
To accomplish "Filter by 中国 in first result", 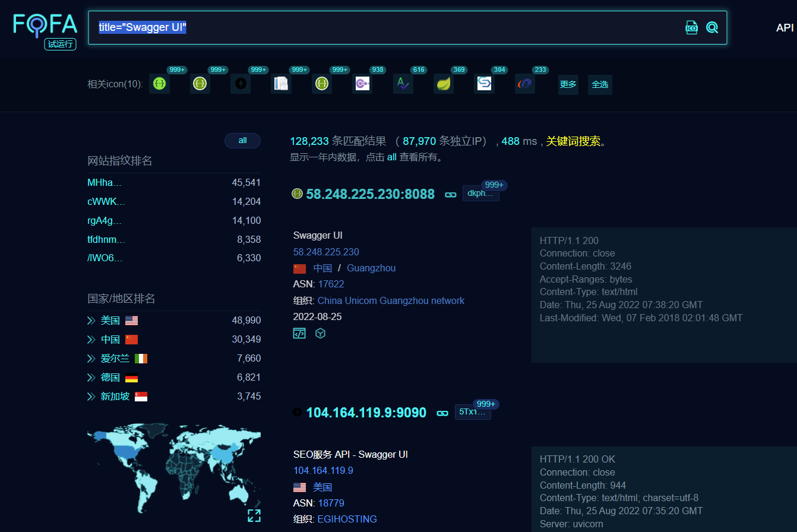I will 322,268.
